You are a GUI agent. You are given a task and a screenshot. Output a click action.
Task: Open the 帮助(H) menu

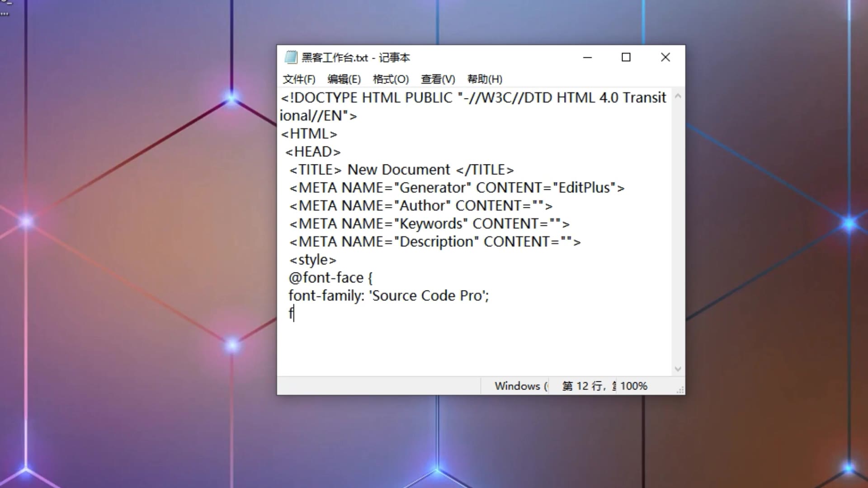click(x=485, y=80)
